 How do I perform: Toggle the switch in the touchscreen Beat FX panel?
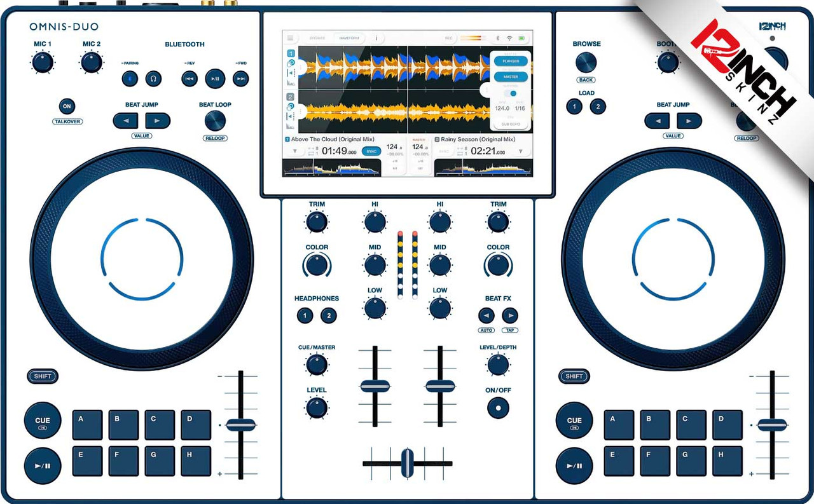coord(511,93)
